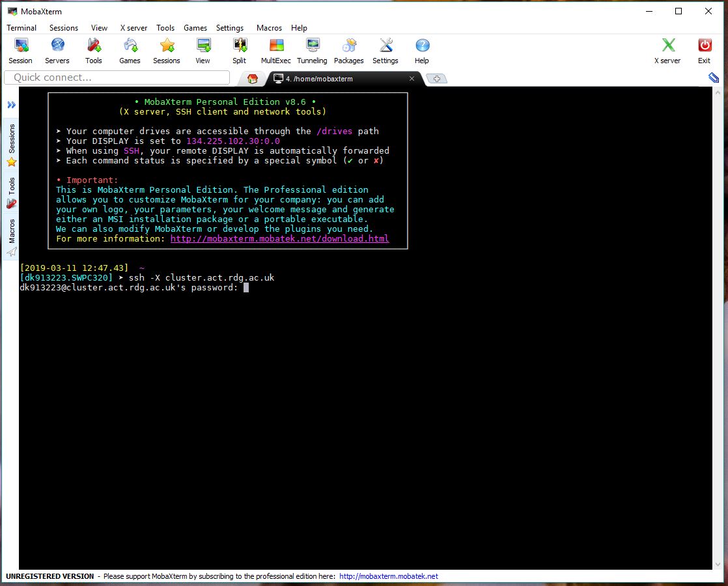The image size is (728, 586).
Task: Open the mobaxterm download.html link
Action: pos(279,239)
